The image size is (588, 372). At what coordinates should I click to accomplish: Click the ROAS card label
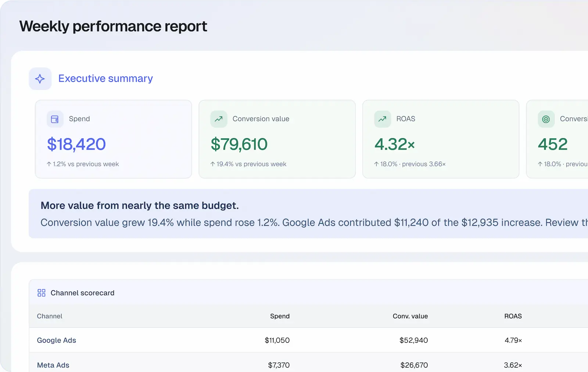point(406,119)
